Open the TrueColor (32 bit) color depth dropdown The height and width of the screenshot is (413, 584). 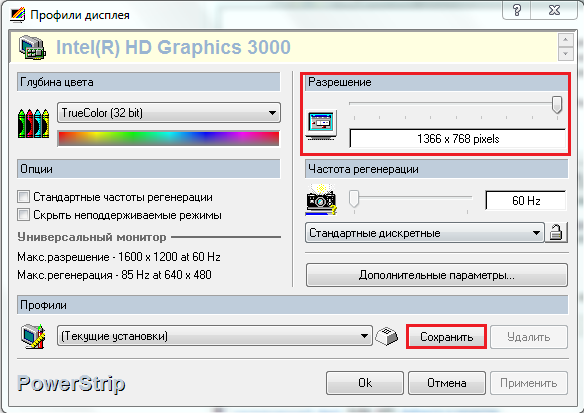click(x=169, y=112)
